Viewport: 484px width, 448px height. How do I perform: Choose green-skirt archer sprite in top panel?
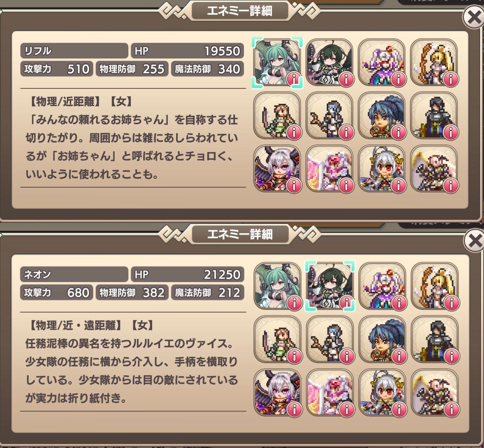tap(277, 116)
